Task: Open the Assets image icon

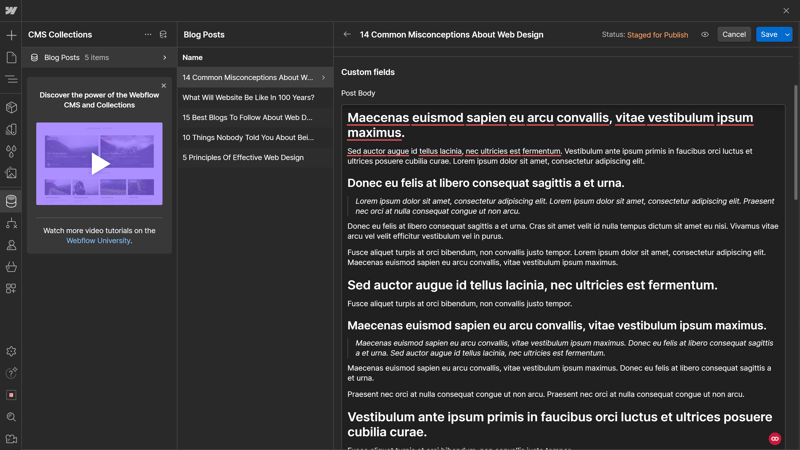Action: [x=11, y=173]
